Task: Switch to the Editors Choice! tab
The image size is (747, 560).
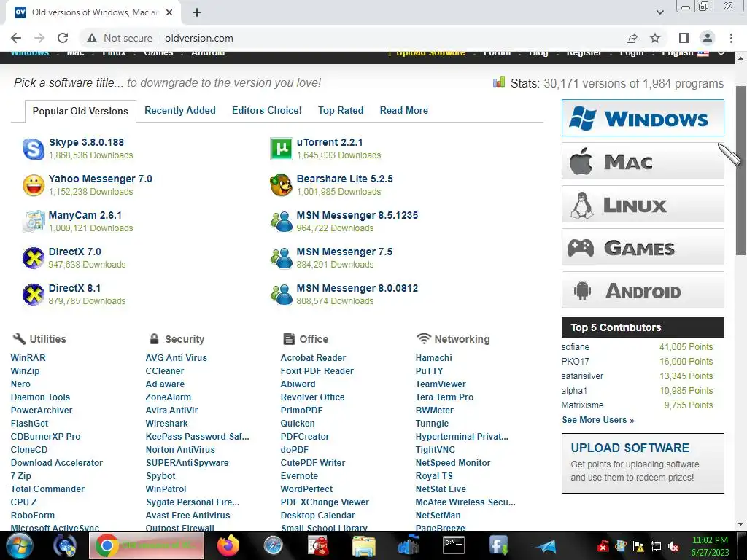Action: point(267,111)
